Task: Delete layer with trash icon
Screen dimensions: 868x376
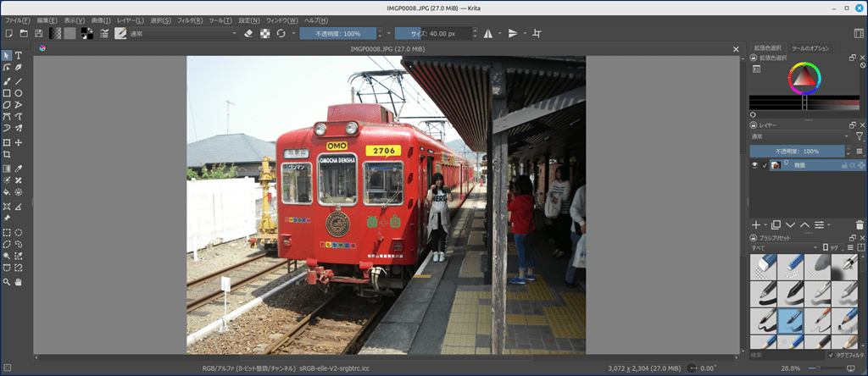Action: point(861,224)
